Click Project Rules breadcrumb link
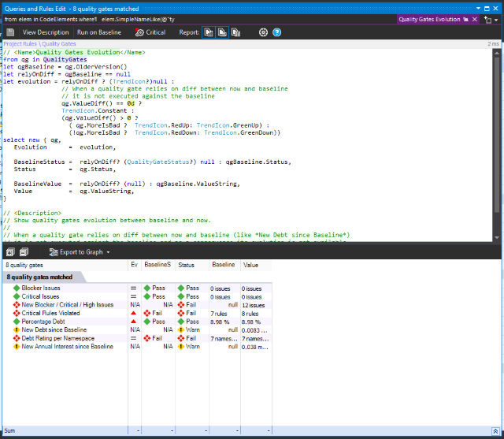Screen dimensions: 504x439 pos(20,43)
